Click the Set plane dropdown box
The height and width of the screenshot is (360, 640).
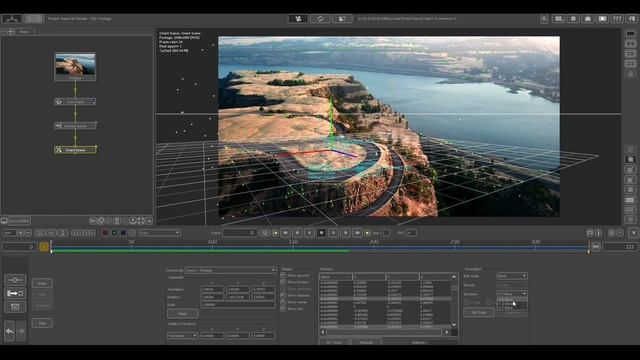[x=512, y=294]
